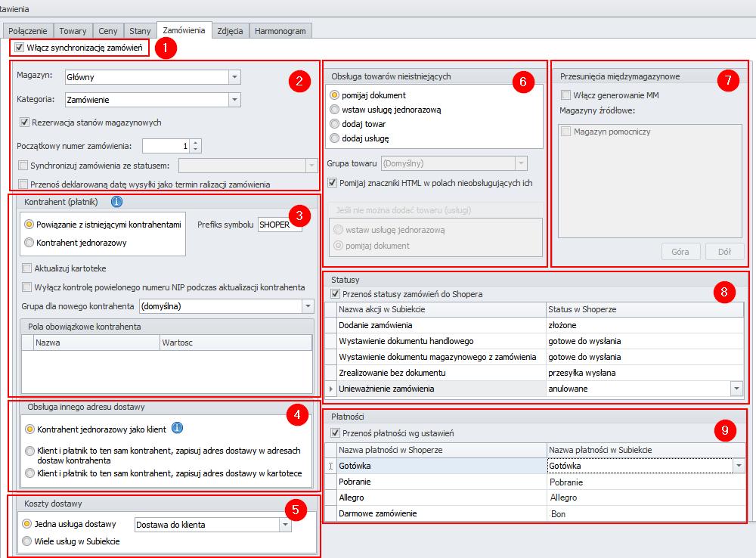Select pomijaj dokument for nonexistent goods
This screenshot has width=756, height=558.
pyautogui.click(x=334, y=95)
